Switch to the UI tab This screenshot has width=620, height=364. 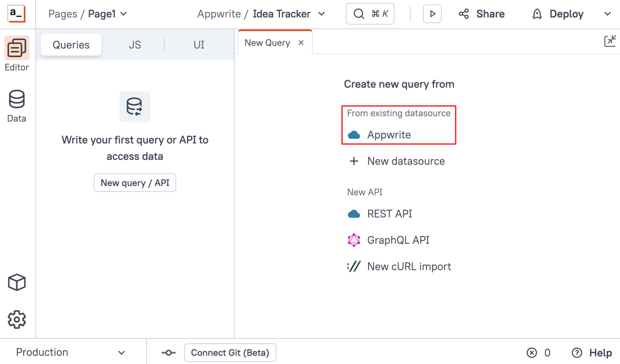pyautogui.click(x=198, y=44)
